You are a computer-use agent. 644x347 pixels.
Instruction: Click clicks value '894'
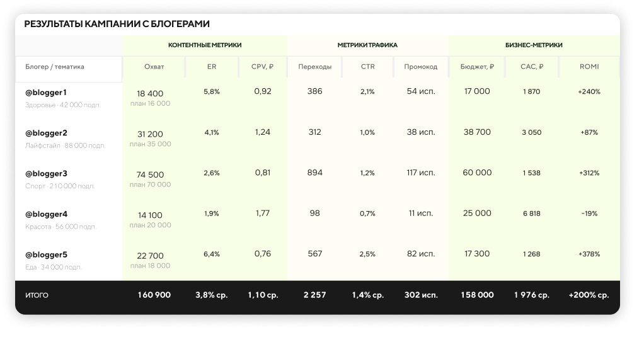(x=314, y=173)
